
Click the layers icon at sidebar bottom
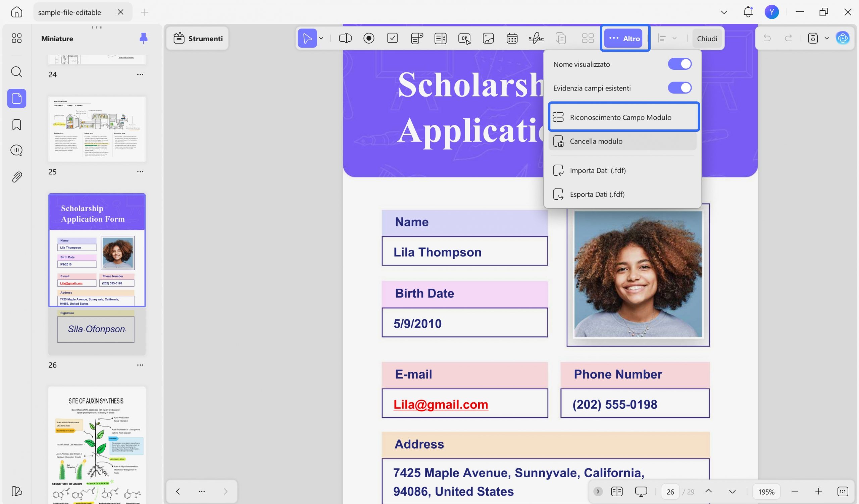tap(16, 491)
